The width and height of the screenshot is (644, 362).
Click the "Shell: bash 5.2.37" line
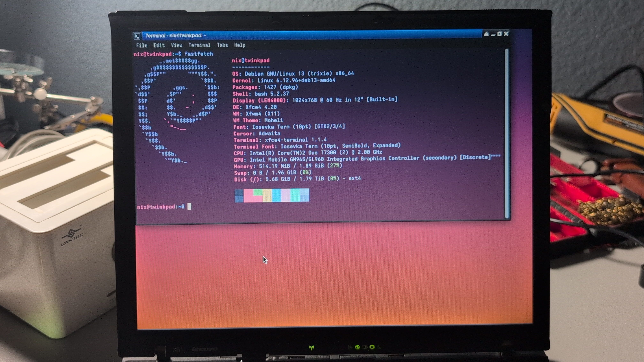[x=261, y=94]
